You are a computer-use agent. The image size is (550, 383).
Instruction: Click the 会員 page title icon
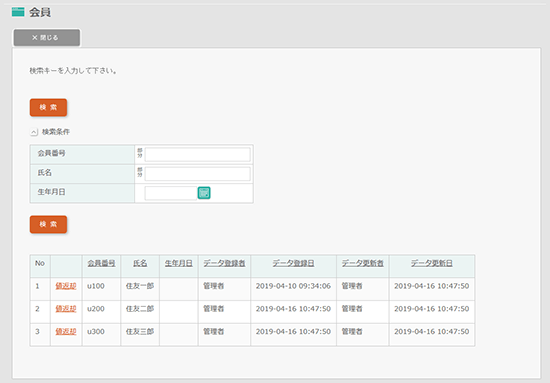pyautogui.click(x=18, y=12)
